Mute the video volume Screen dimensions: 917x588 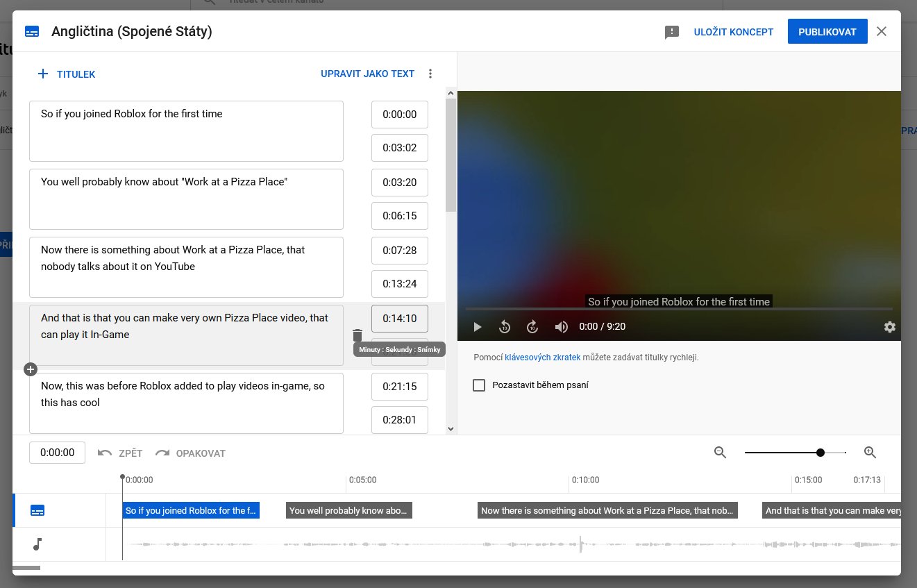[x=561, y=327]
